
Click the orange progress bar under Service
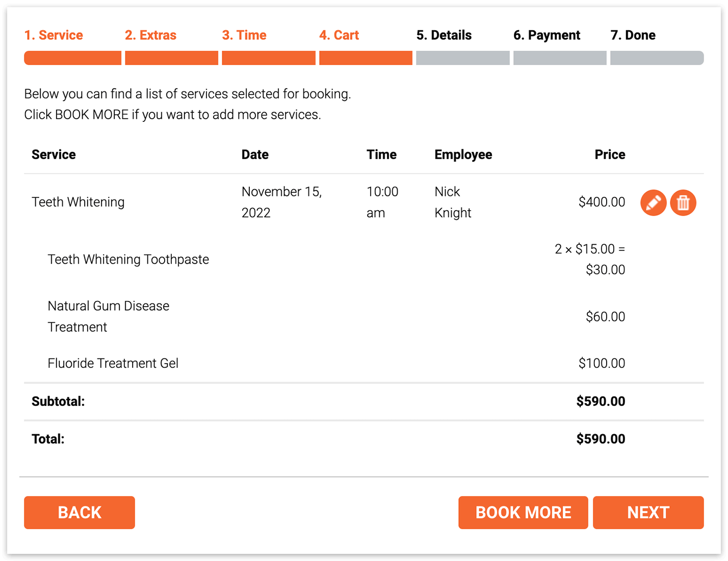[x=72, y=58]
